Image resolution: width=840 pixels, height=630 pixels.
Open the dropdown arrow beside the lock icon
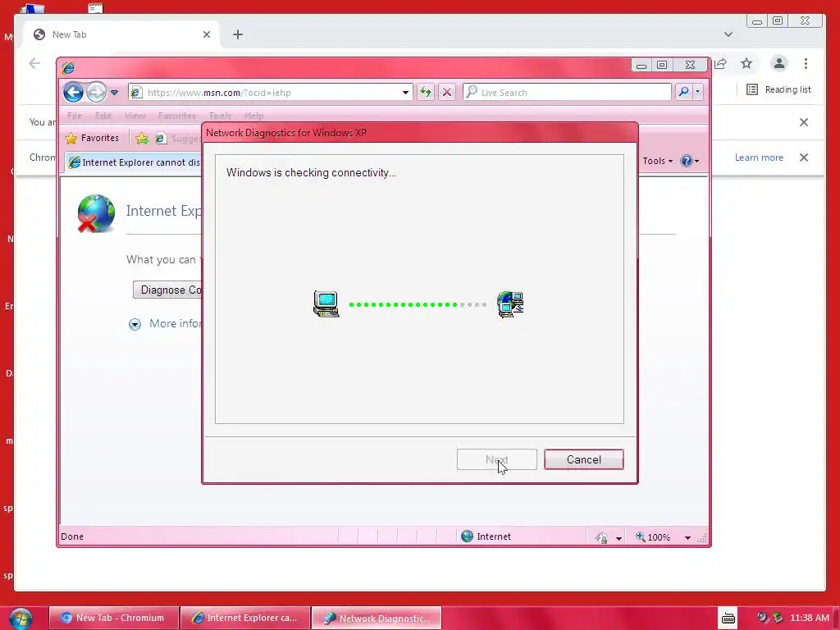coord(619,538)
